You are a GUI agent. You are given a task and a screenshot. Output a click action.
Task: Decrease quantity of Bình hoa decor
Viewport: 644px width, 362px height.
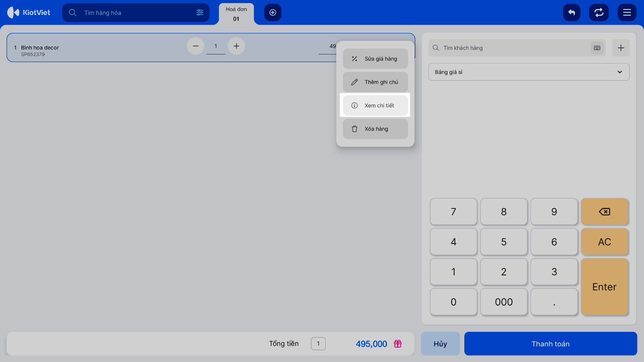pos(195,46)
